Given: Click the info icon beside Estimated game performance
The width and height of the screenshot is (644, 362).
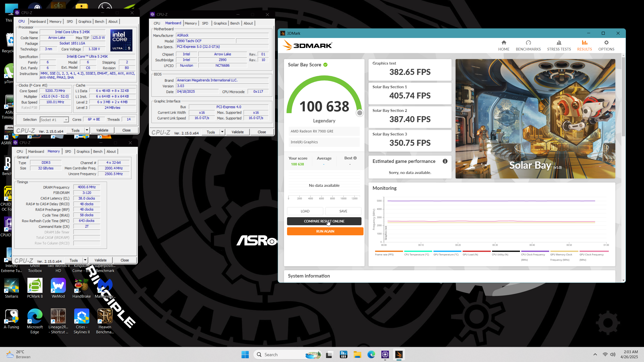Looking at the screenshot, I should 445,161.
